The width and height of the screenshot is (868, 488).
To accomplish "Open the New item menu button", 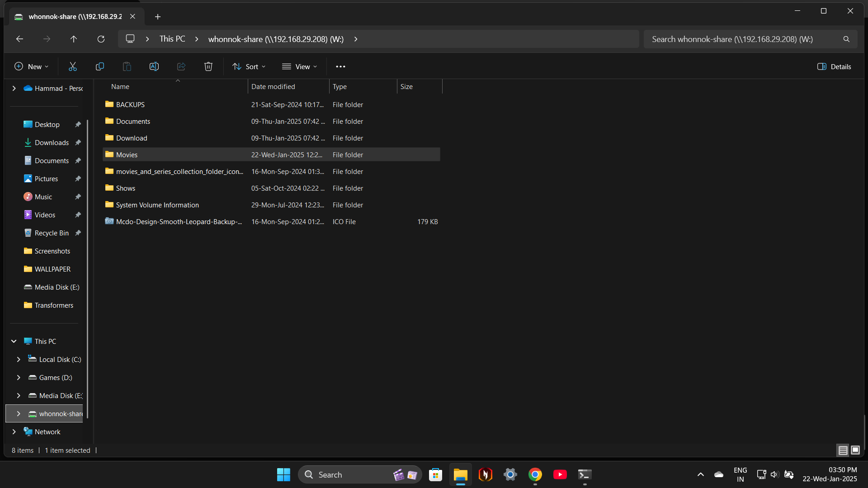I will point(31,66).
